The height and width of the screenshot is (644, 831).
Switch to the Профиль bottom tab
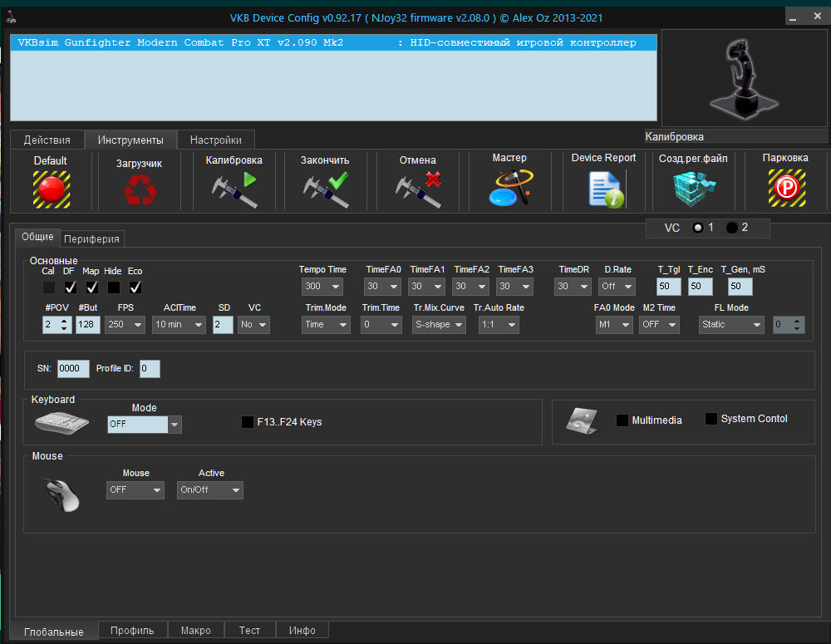132,630
